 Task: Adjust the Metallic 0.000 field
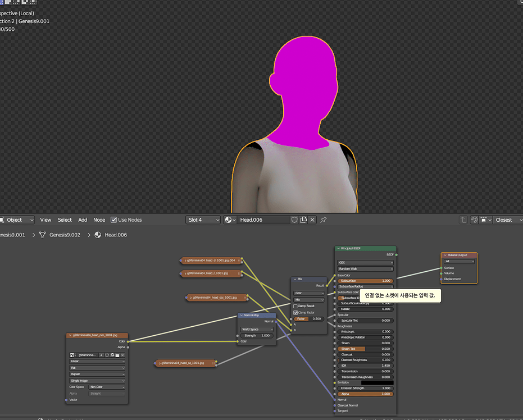click(x=365, y=309)
